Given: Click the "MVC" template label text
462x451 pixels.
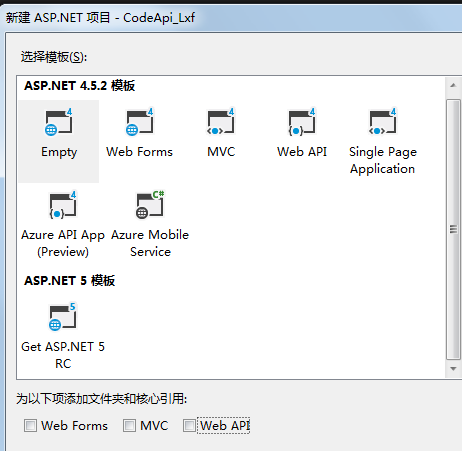Looking at the screenshot, I should (221, 152).
